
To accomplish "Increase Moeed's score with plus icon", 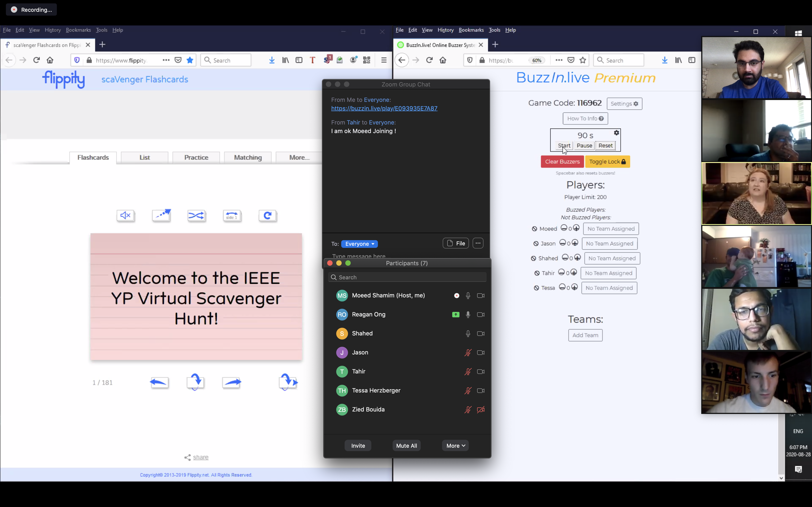I will tap(576, 228).
